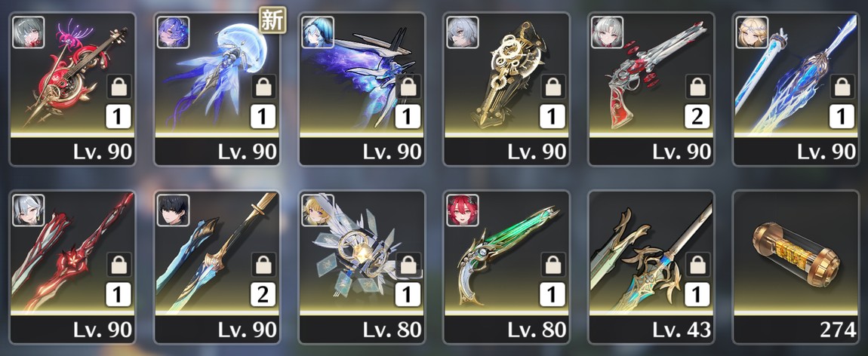Click the gray-haired character portrait on cello card
This screenshot has width=868, height=356.
[x=28, y=32]
